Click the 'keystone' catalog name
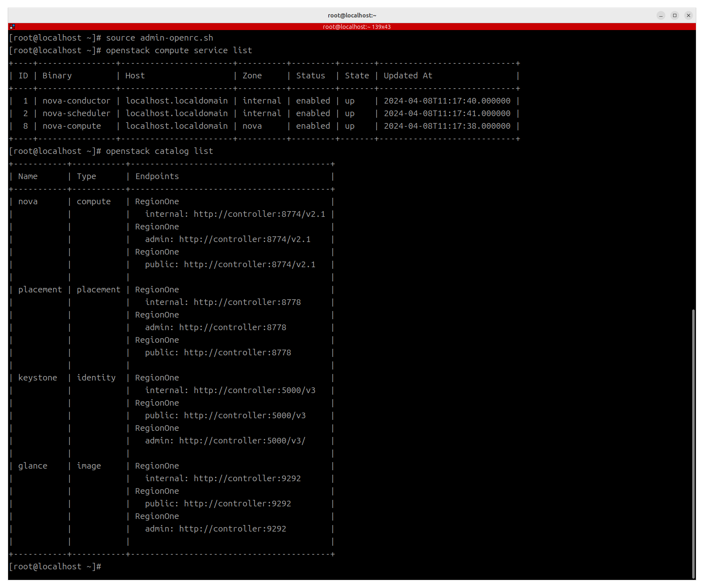Viewport: 704px width, 588px height. [38, 378]
